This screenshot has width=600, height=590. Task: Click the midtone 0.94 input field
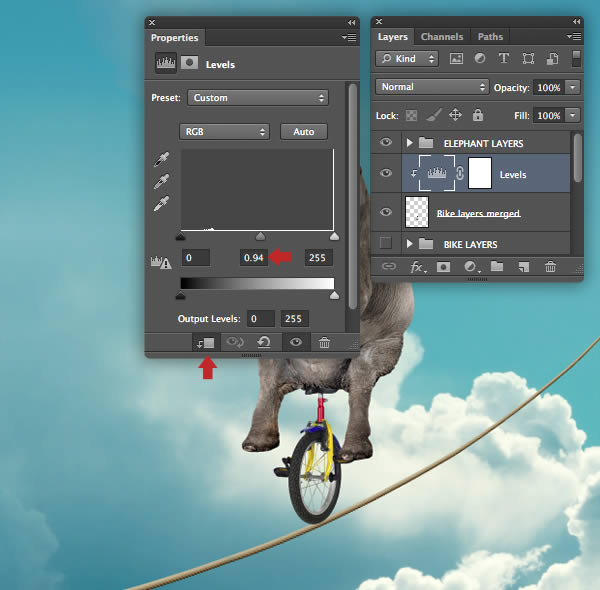tap(254, 258)
